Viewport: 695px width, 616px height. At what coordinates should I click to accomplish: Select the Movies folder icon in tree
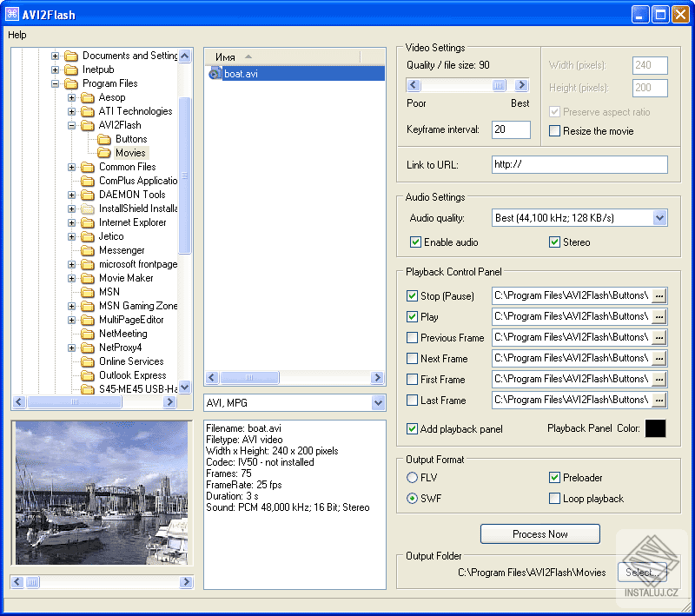(x=104, y=153)
